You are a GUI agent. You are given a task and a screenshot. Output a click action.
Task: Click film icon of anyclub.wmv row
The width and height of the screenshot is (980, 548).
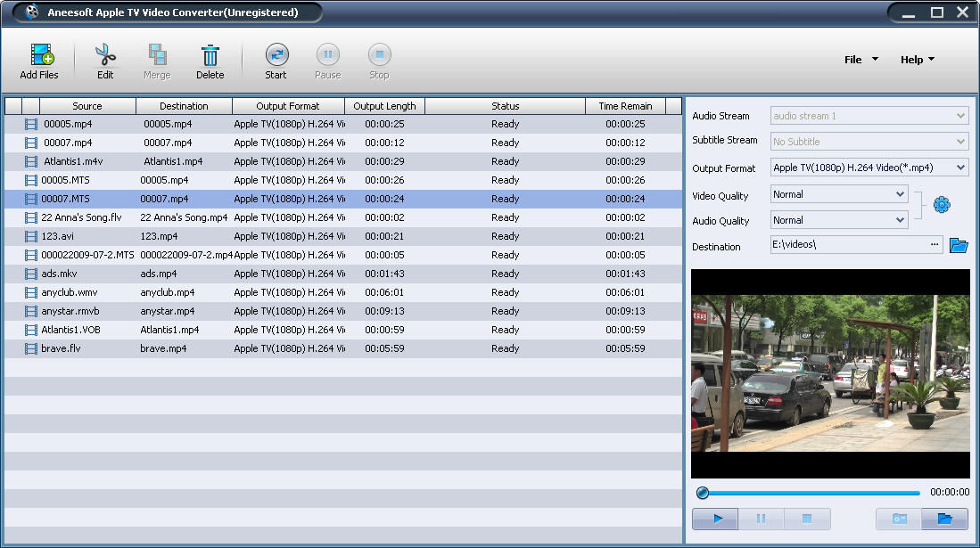[x=30, y=293]
